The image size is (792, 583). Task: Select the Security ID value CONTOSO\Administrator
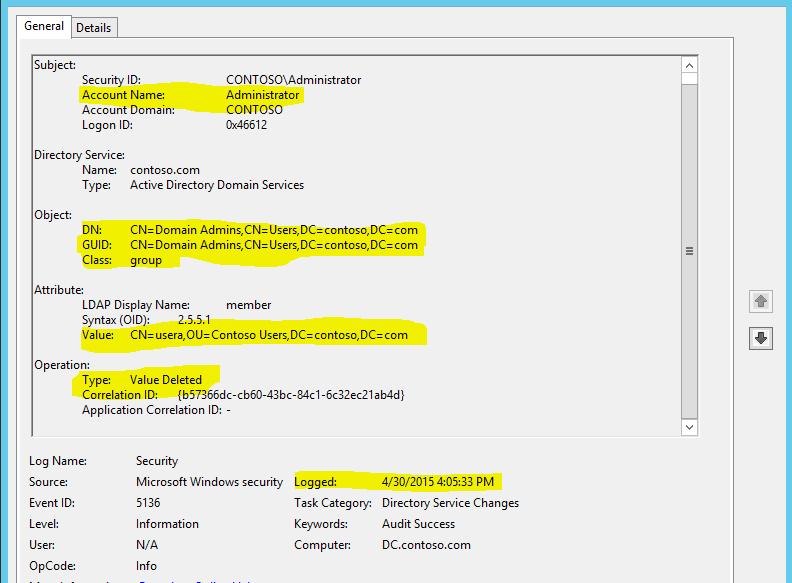(293, 80)
